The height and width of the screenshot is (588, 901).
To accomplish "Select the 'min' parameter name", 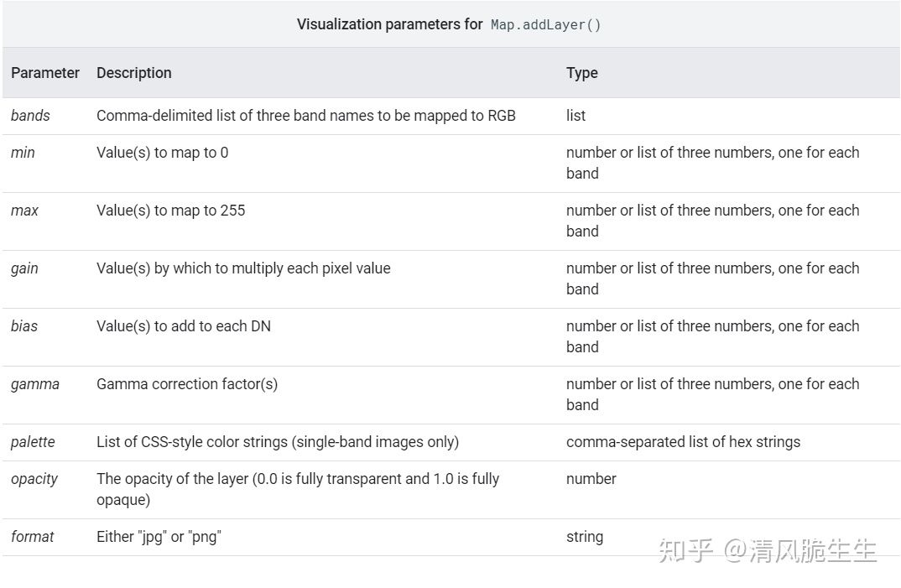I will [23, 153].
